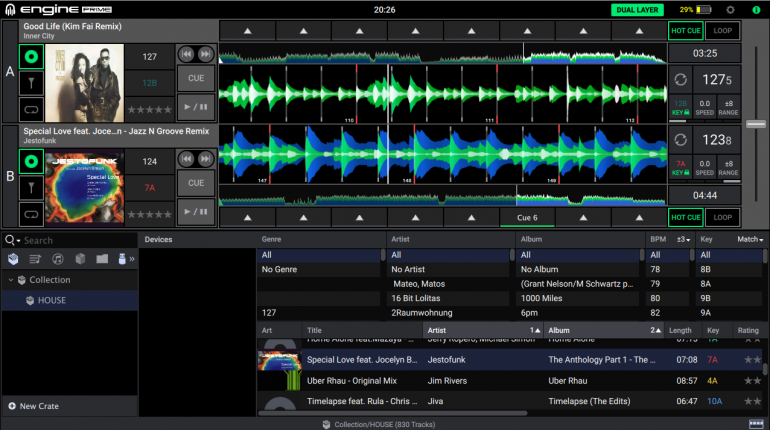Image resolution: width=770 pixels, height=430 pixels.
Task: Hit the Deck B CUE button
Action: 196,183
